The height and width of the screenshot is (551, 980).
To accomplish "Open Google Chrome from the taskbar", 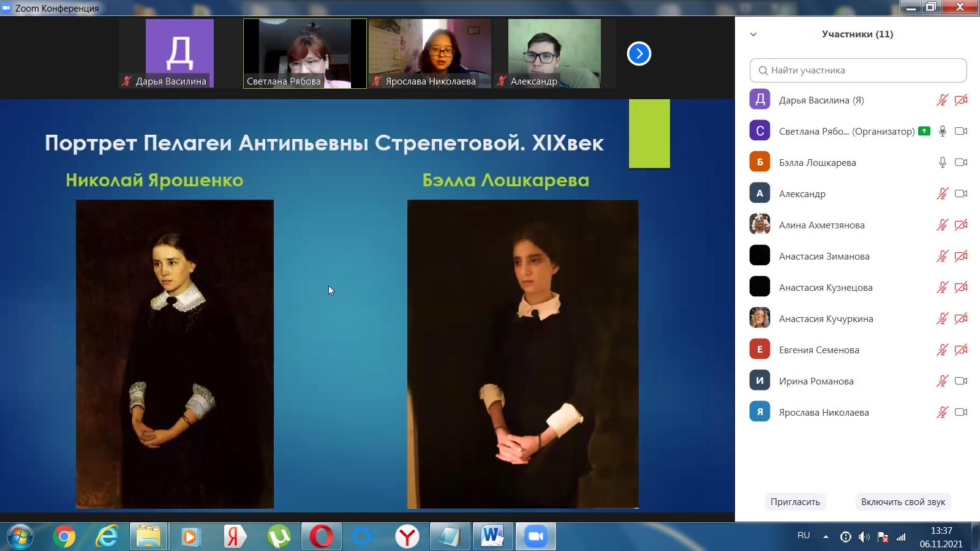I will pos(64,537).
